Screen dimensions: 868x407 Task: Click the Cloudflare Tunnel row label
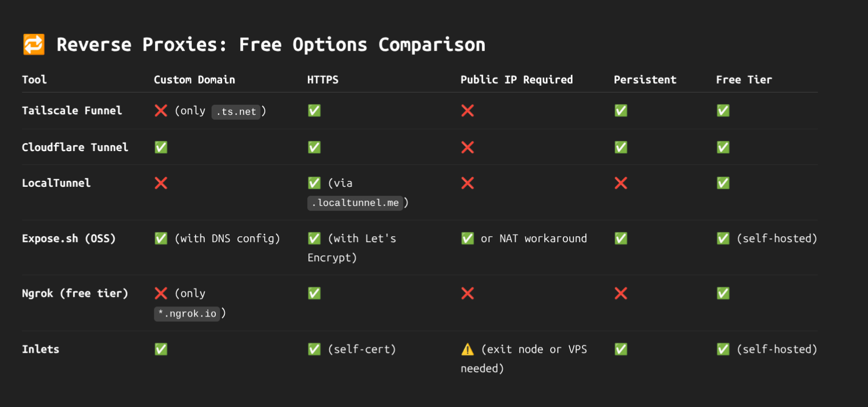point(75,147)
